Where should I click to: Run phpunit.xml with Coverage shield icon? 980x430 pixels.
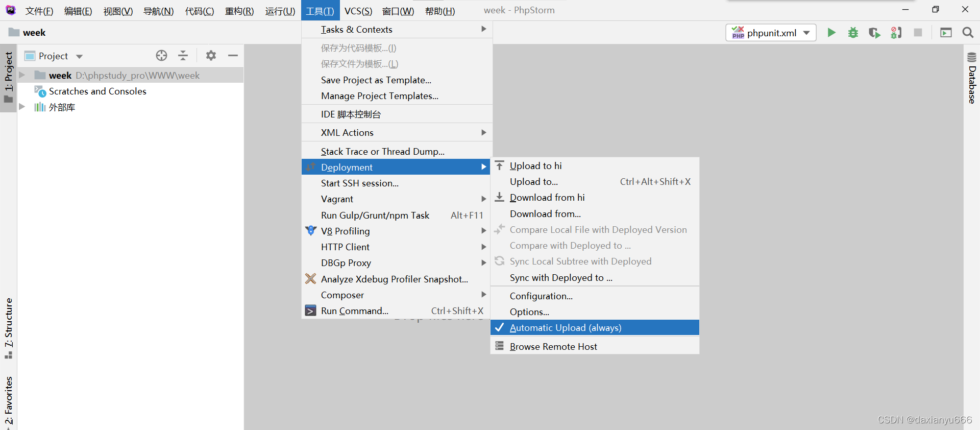point(874,32)
